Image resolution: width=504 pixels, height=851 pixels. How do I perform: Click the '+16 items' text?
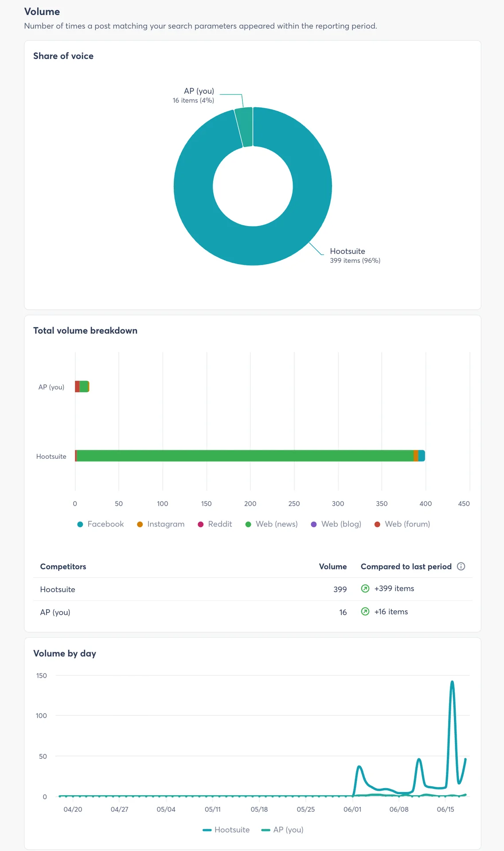(x=391, y=612)
